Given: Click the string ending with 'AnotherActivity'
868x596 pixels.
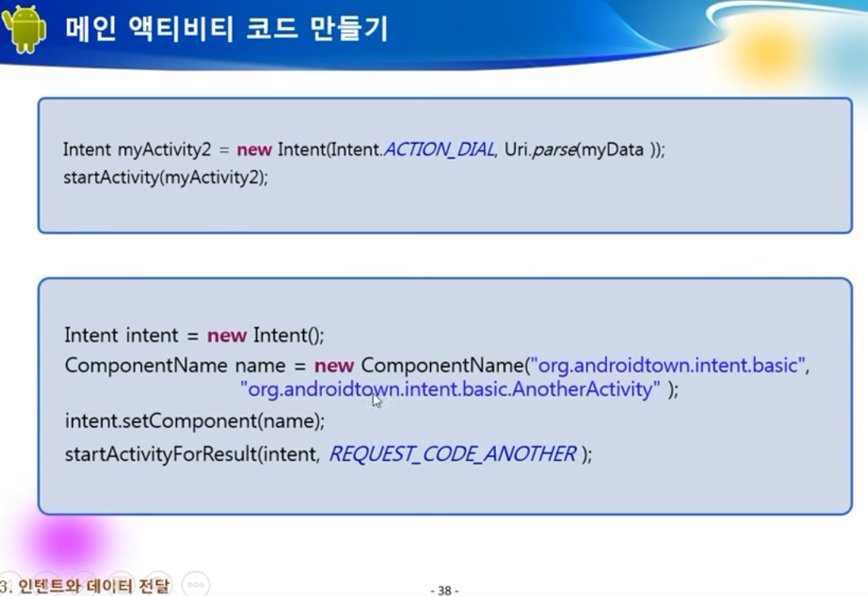Looking at the screenshot, I should [450, 390].
